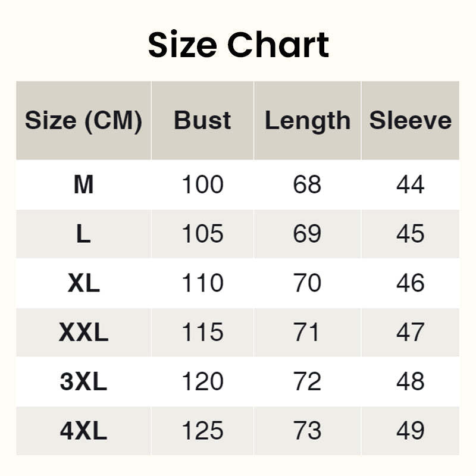Select the Length column header

pyautogui.click(x=307, y=121)
